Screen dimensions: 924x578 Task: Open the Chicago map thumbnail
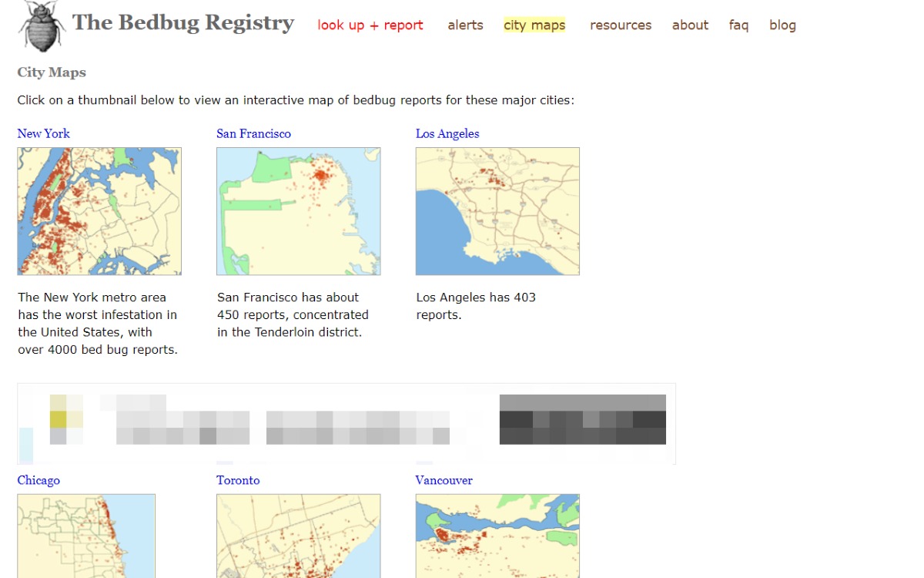coord(86,536)
